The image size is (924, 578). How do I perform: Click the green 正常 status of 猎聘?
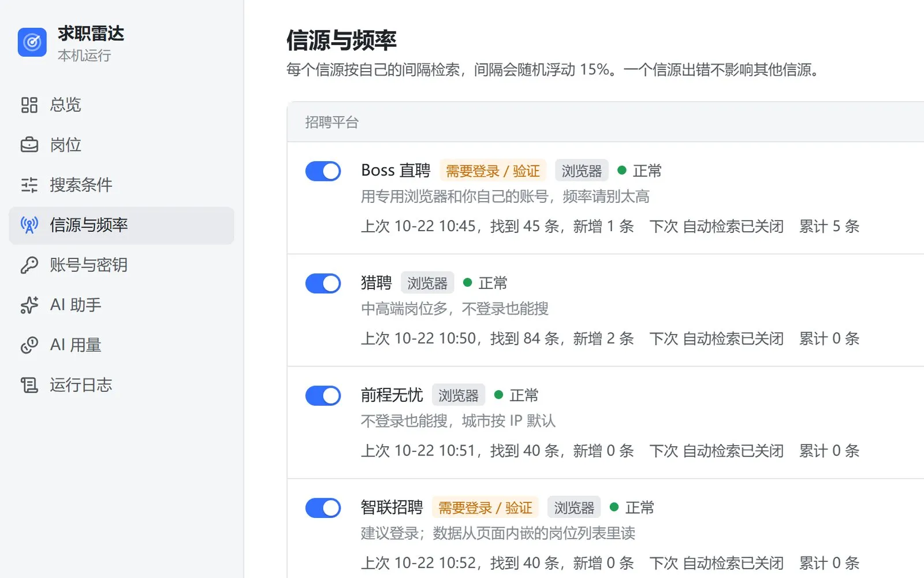pos(486,283)
